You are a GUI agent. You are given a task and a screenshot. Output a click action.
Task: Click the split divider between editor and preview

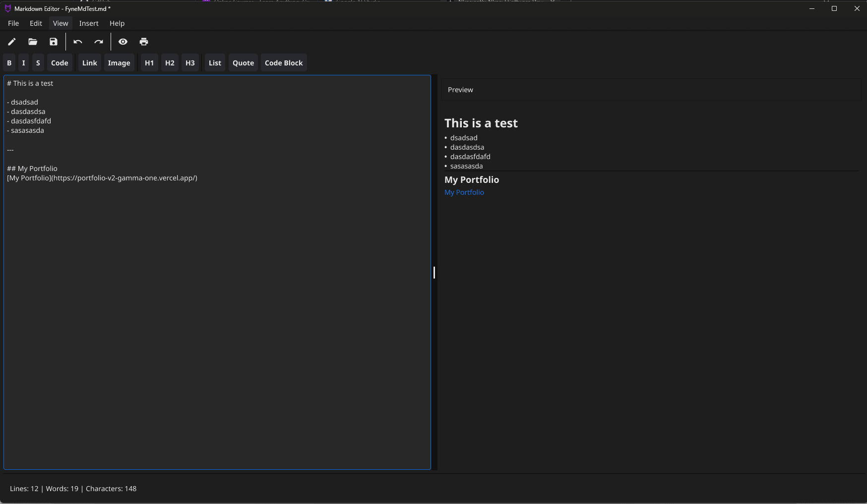(434, 272)
